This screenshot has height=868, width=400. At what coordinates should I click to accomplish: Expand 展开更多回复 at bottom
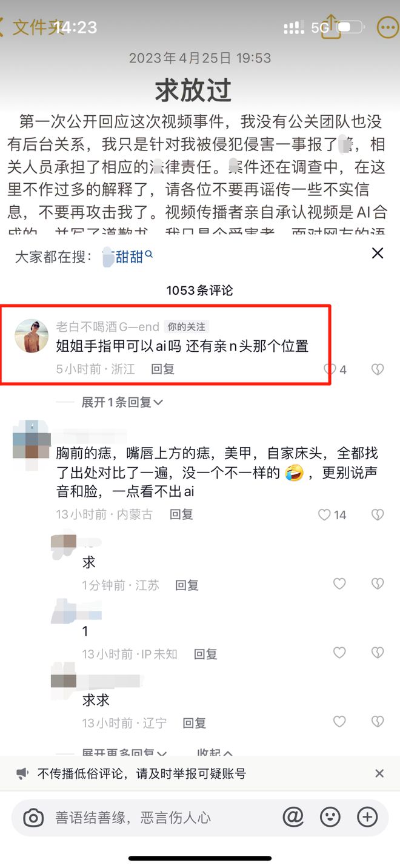pyautogui.click(x=124, y=752)
